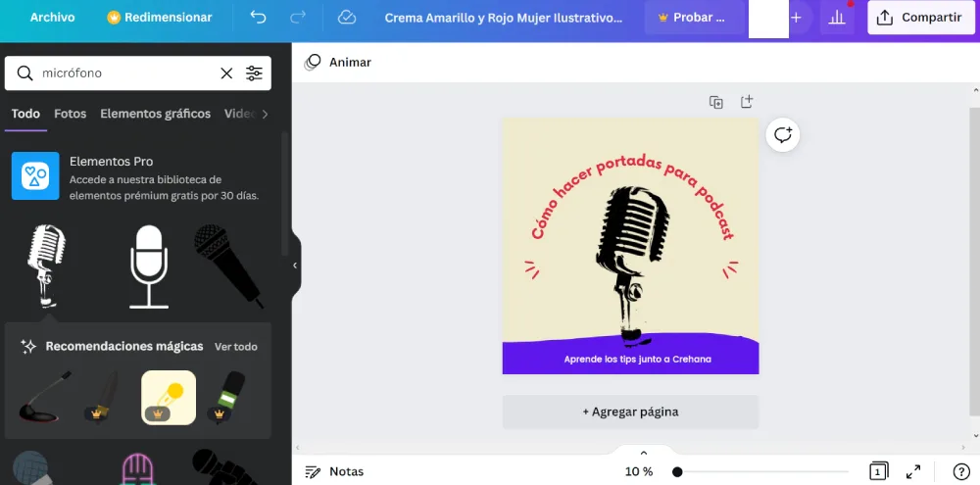980x485 pixels.
Task: Open the analytics bar chart icon
Action: point(837,18)
